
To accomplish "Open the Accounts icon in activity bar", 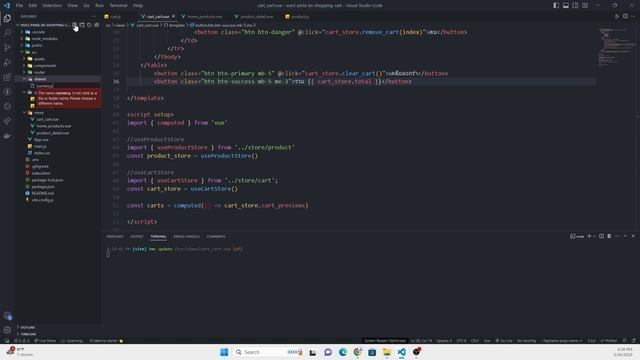I will (x=7, y=316).
